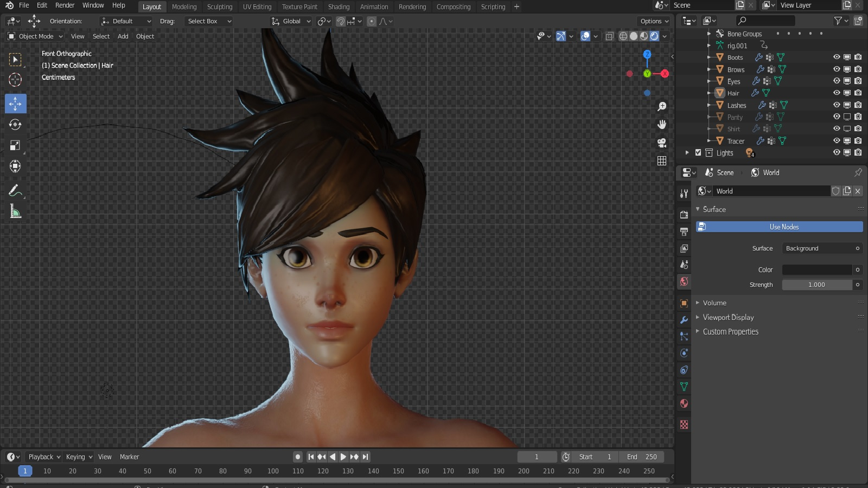The width and height of the screenshot is (868, 488).
Task: Open the Global transform orientation dropdown
Action: click(291, 21)
